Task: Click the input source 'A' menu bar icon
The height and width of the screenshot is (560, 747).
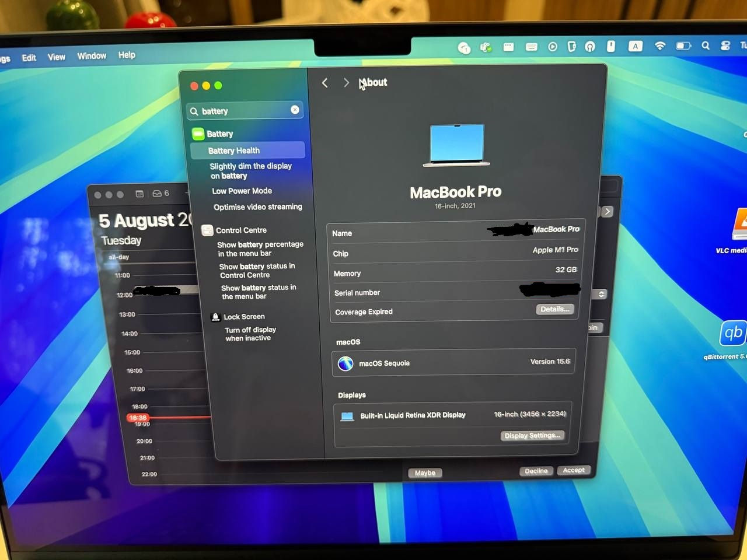Action: 635,46
